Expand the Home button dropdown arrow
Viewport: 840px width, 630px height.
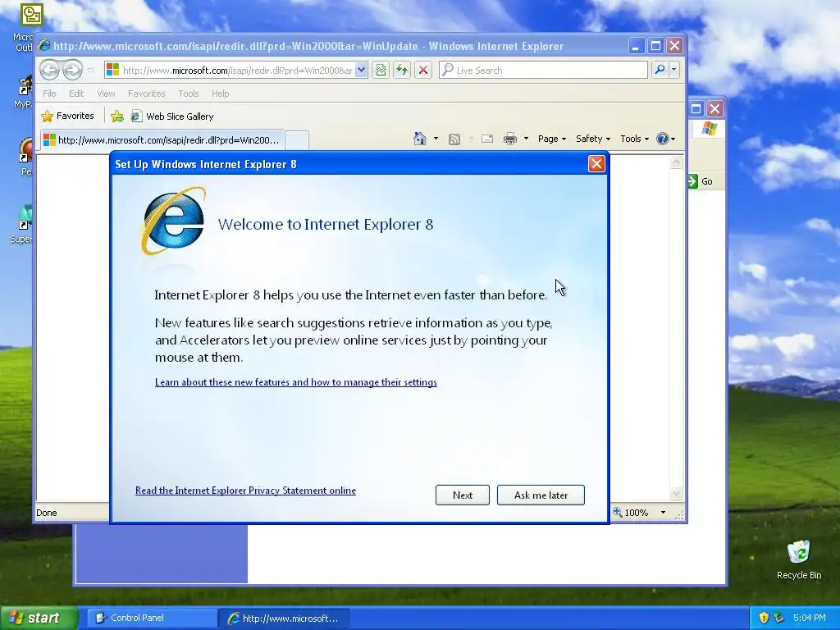pyautogui.click(x=436, y=139)
